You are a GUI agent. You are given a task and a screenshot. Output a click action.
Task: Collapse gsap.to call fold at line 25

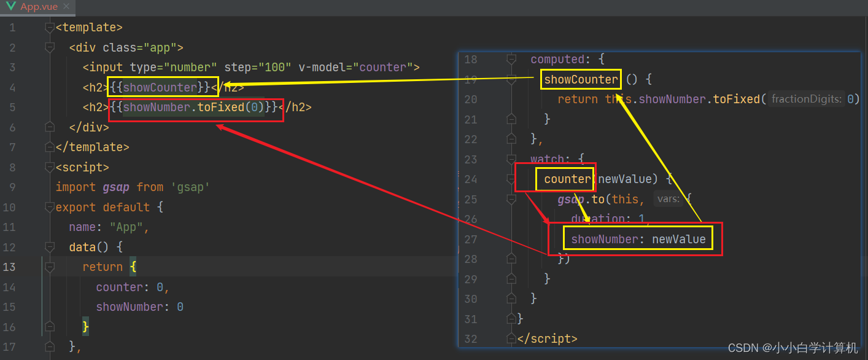click(511, 199)
